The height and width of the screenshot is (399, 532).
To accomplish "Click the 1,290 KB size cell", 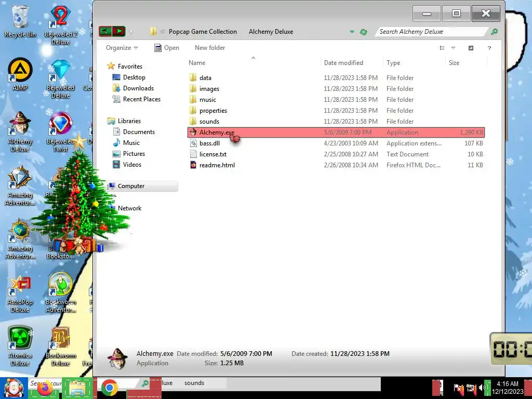I will pos(471,132).
